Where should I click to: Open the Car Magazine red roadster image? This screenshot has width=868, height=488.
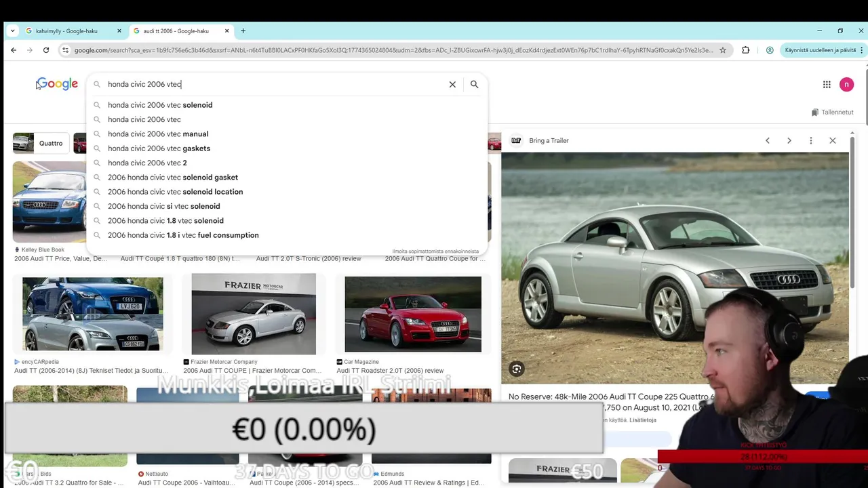(x=413, y=314)
